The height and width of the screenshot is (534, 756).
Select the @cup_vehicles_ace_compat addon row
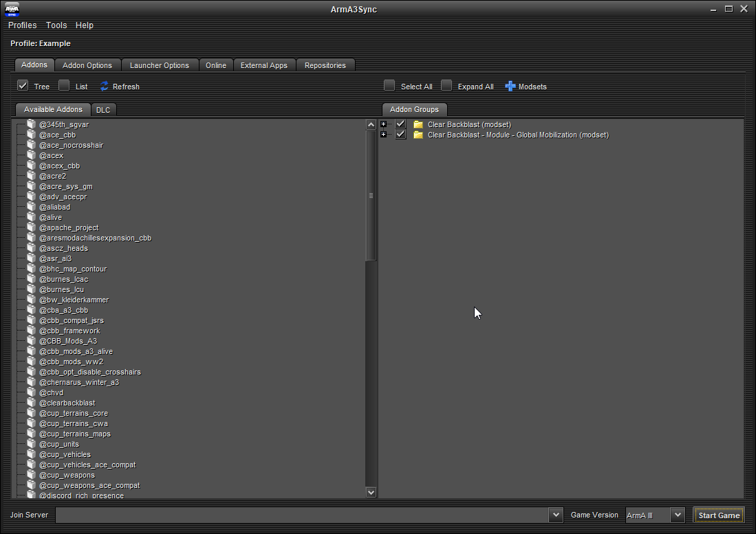(x=87, y=465)
